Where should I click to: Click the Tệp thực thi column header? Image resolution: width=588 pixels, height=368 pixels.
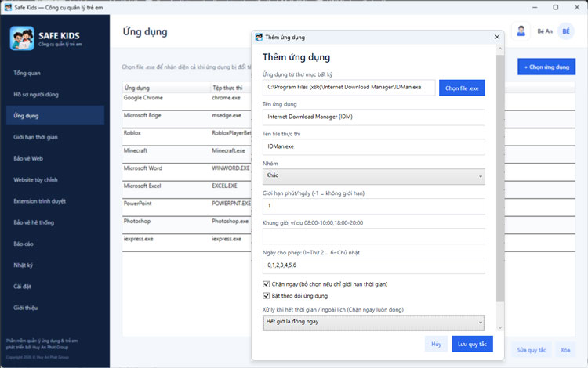(x=231, y=88)
